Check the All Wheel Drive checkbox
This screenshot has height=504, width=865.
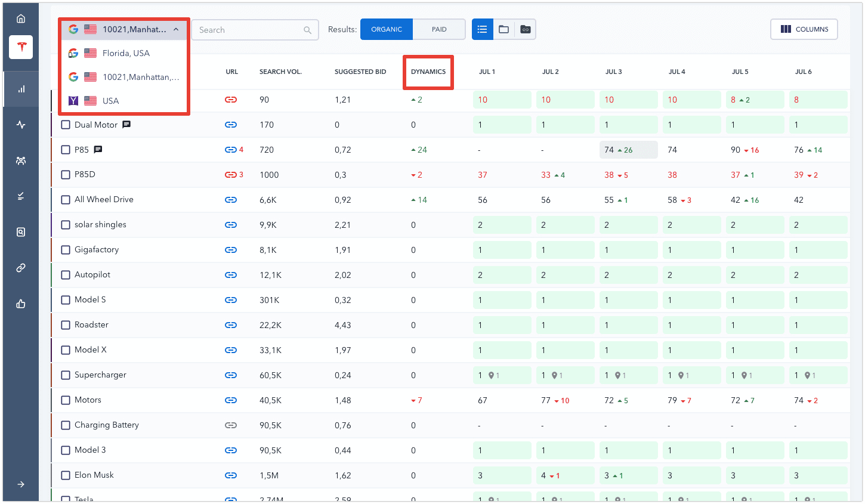click(x=66, y=200)
